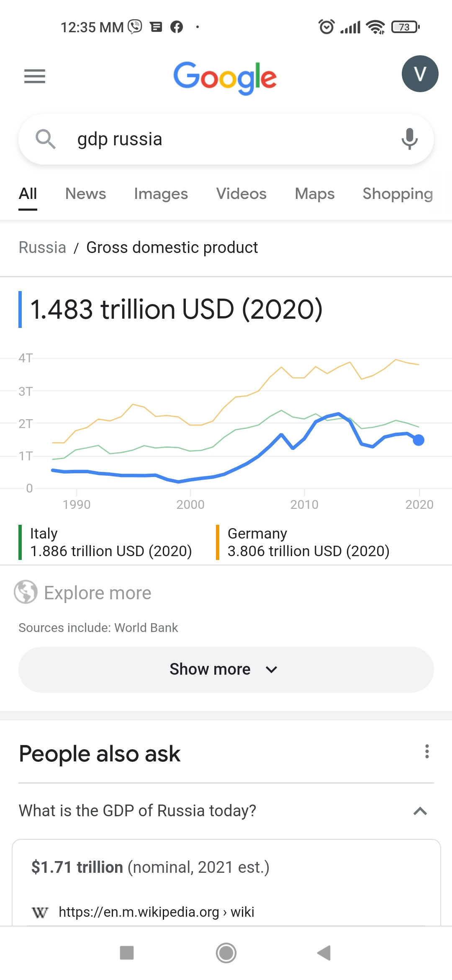Tap the Android back button
The width and height of the screenshot is (452, 980).
(x=324, y=953)
